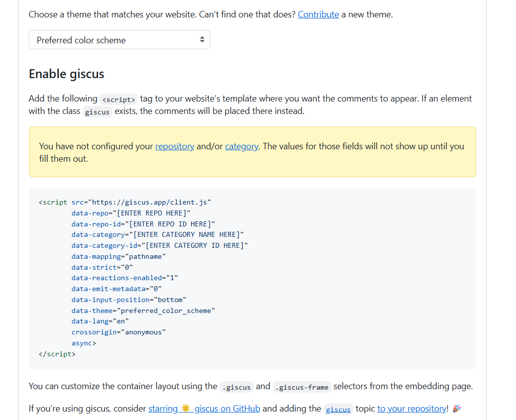Click the closing </script> tag line
Viewport: 516px width, 420px height.
click(x=57, y=354)
